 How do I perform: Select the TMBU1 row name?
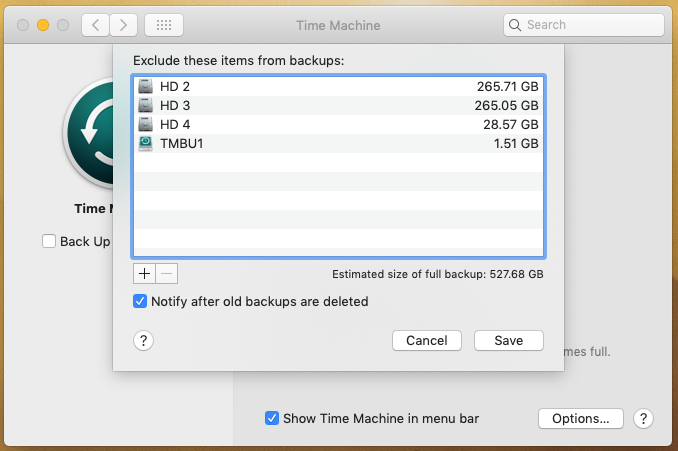[x=182, y=144]
